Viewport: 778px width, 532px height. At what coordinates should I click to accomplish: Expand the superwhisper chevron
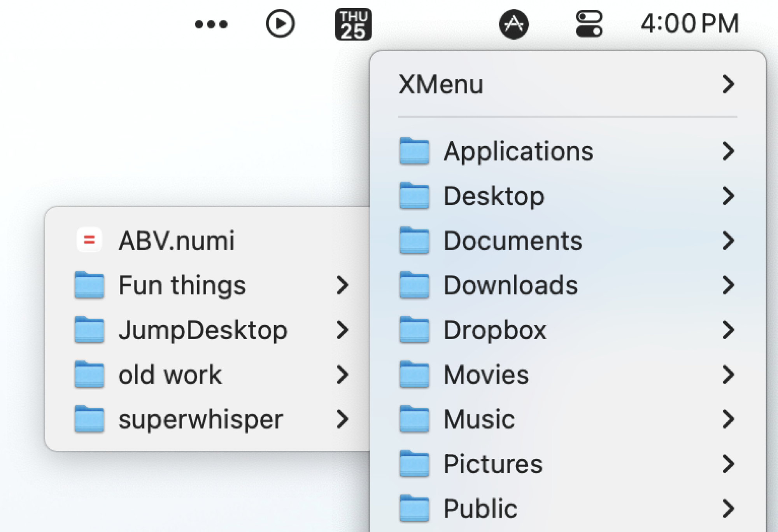click(x=342, y=419)
